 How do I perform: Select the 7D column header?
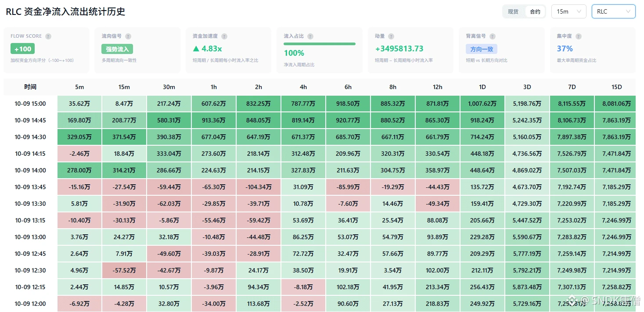point(572,87)
